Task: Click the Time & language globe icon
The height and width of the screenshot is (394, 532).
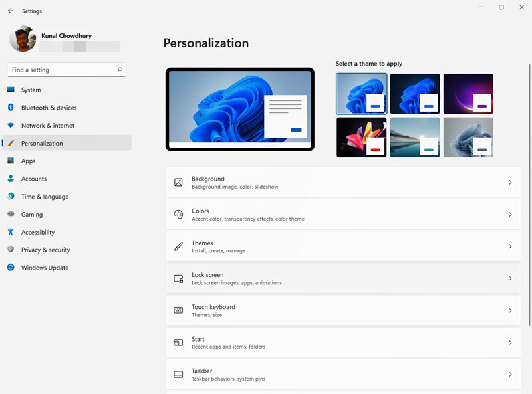Action: [x=11, y=196]
